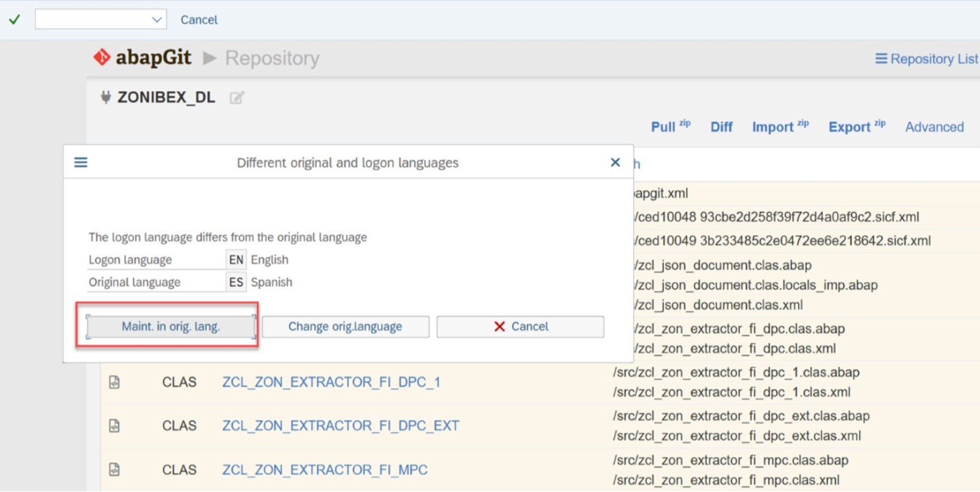Select the Pull zip menu item
980x492 pixels.
tap(671, 126)
